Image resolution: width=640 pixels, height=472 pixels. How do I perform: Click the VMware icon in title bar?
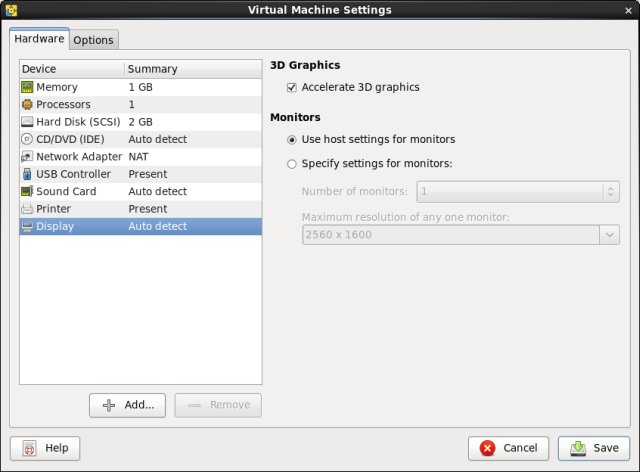[x=11, y=10]
